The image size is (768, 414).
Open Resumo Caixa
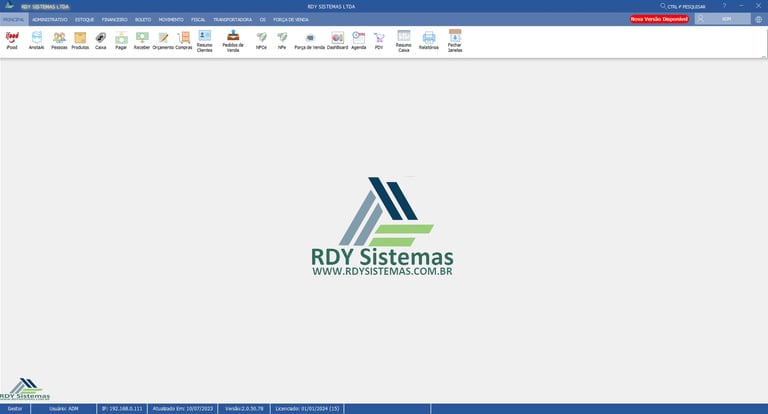404,41
